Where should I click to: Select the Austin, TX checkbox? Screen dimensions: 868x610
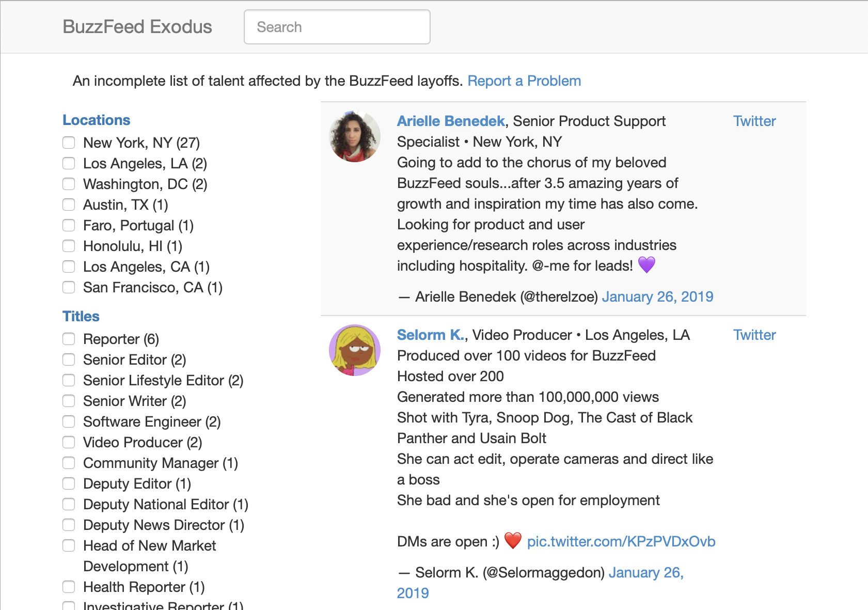[69, 205]
